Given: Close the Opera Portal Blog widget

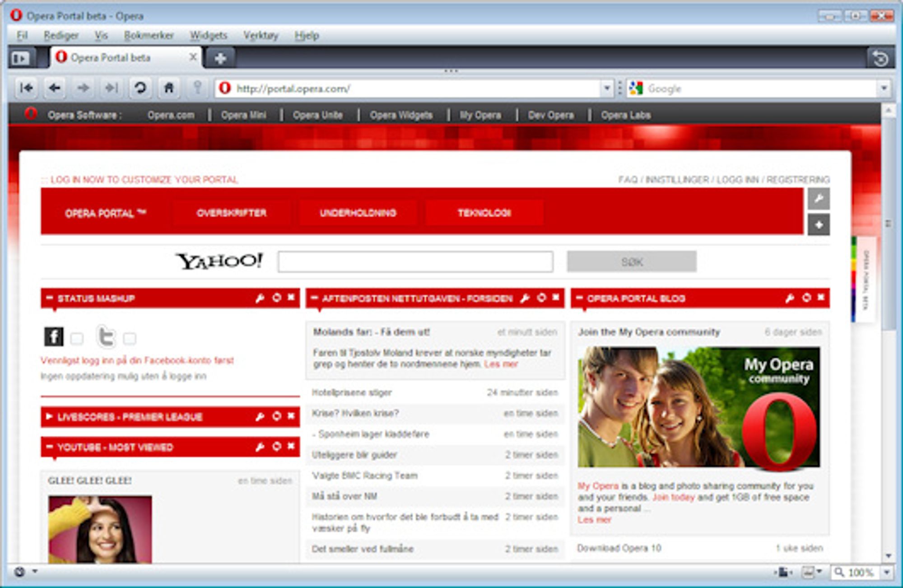Looking at the screenshot, I should (821, 297).
